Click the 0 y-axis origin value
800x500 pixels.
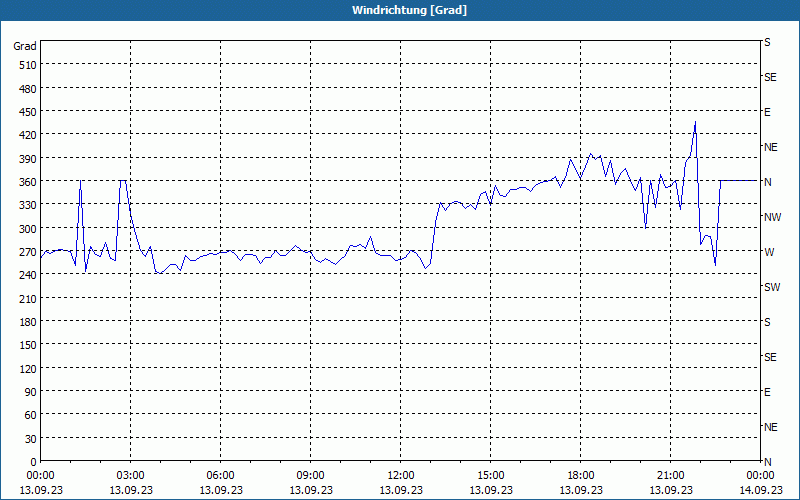click(x=34, y=462)
